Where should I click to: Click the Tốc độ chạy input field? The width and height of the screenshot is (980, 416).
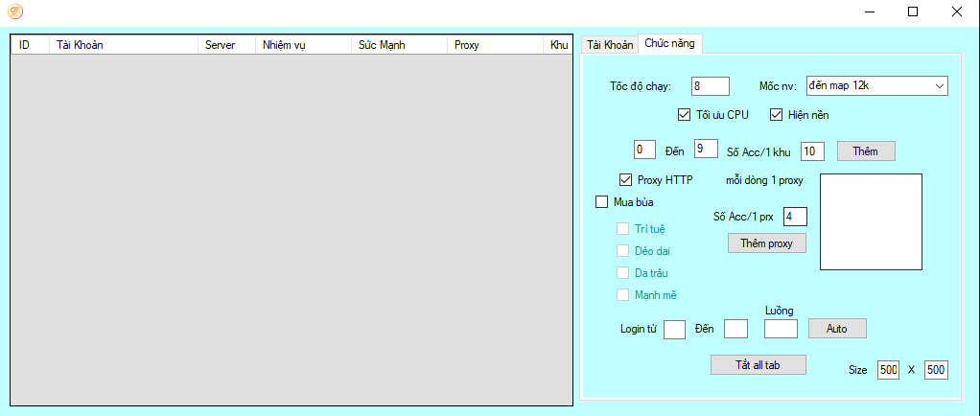pyautogui.click(x=711, y=85)
